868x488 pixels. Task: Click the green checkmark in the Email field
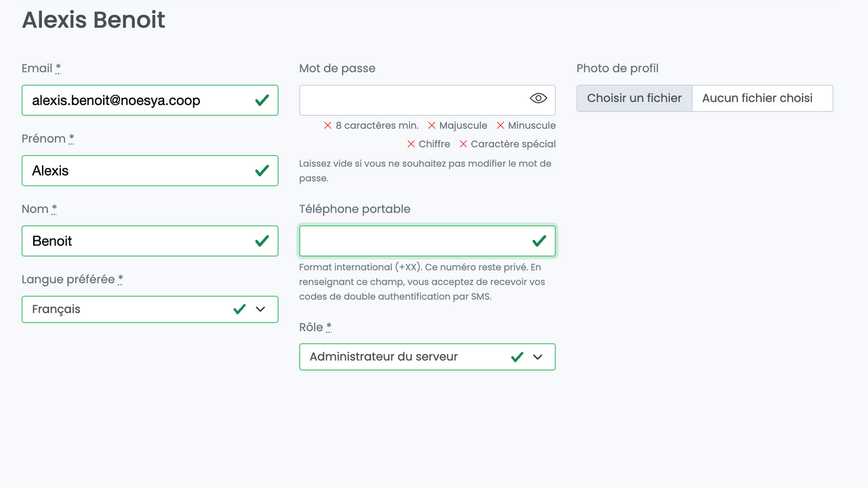pos(262,100)
